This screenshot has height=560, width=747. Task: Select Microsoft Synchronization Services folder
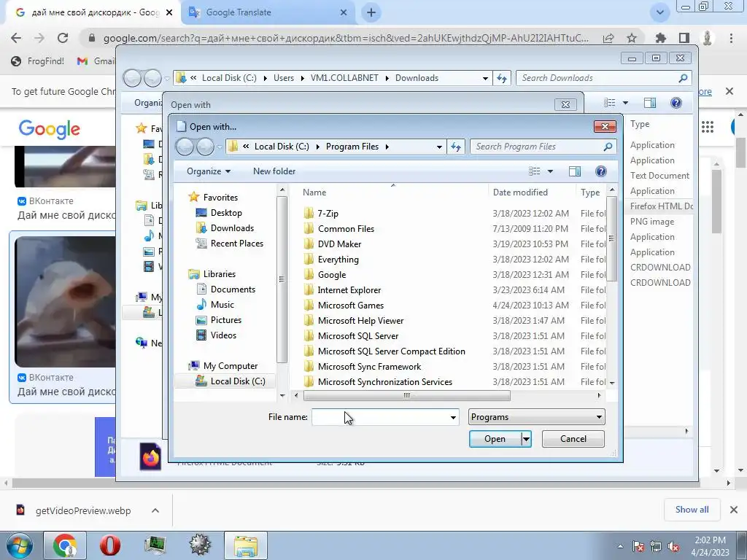point(385,381)
